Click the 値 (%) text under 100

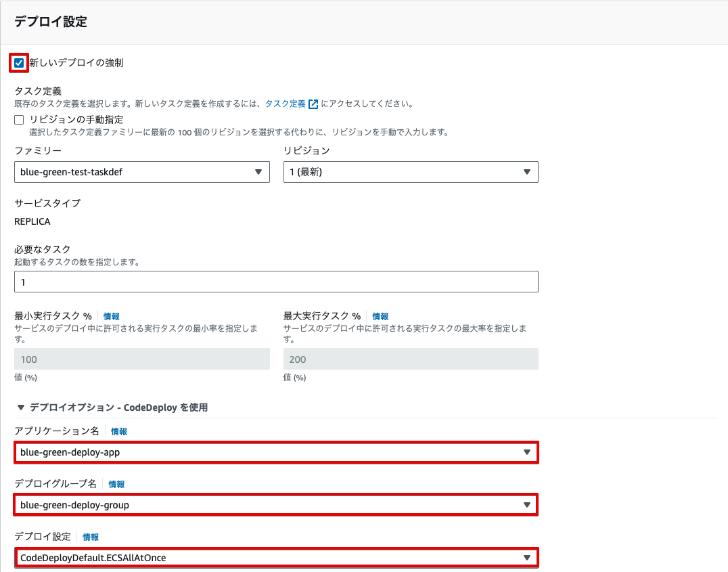26,377
